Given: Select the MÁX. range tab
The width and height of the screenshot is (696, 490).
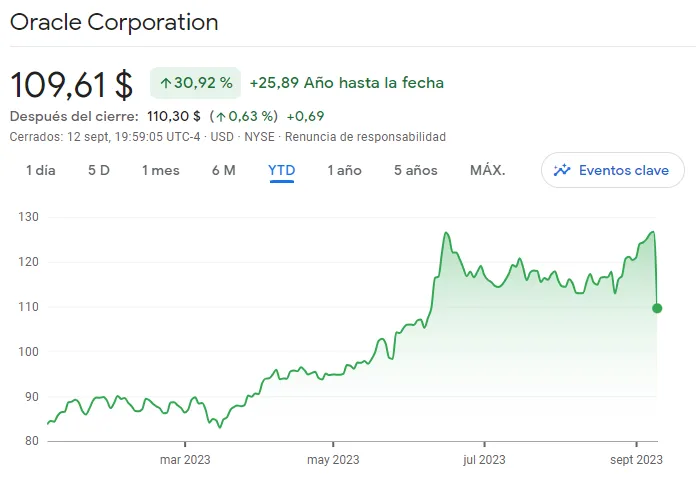Looking at the screenshot, I should coord(487,170).
